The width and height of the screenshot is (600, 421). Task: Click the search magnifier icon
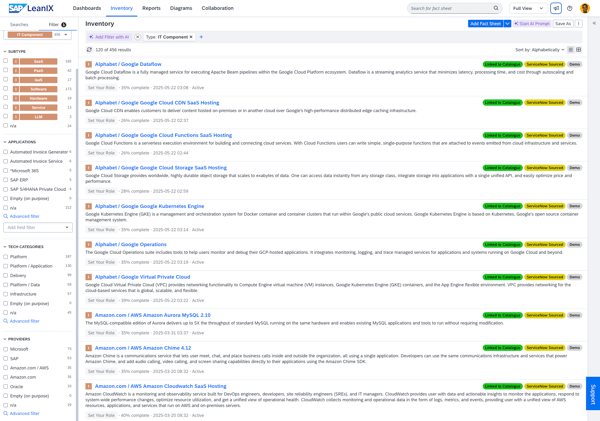point(496,8)
